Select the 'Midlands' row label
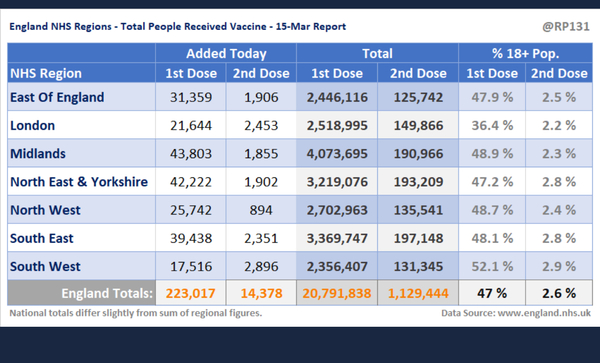The image size is (600, 363). pos(38,154)
